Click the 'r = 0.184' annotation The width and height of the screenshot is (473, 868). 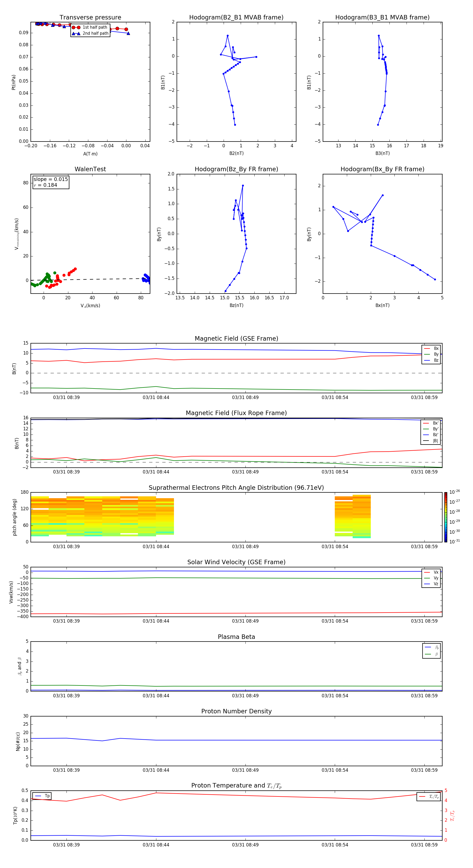[x=45, y=185]
